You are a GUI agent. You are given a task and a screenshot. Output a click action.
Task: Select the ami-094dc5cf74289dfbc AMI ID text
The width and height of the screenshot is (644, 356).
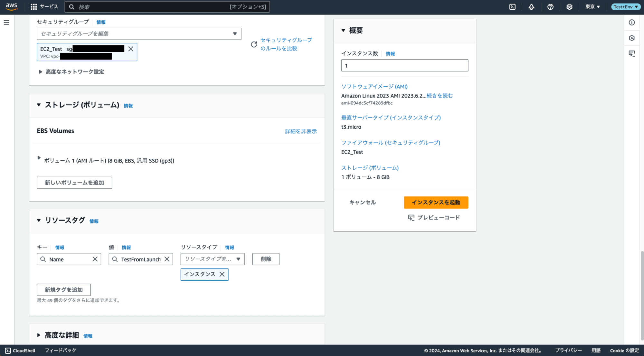pos(367,103)
